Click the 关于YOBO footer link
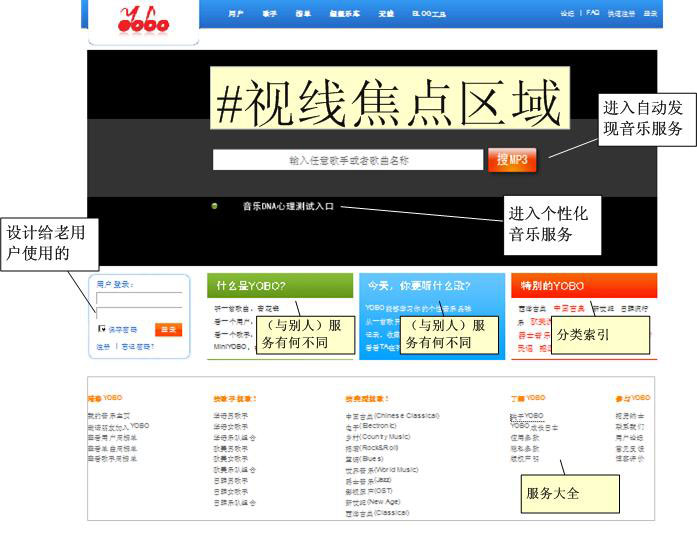Viewport: 697px width, 534px height. 527,416
